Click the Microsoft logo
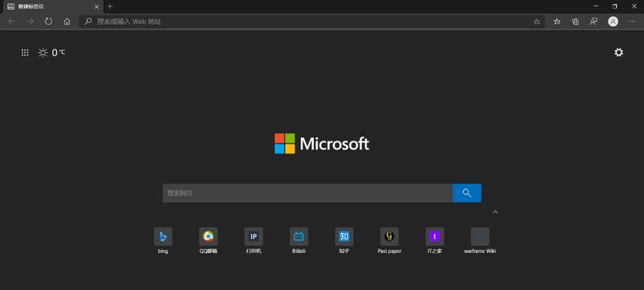This screenshot has height=290, width=644. tap(321, 144)
